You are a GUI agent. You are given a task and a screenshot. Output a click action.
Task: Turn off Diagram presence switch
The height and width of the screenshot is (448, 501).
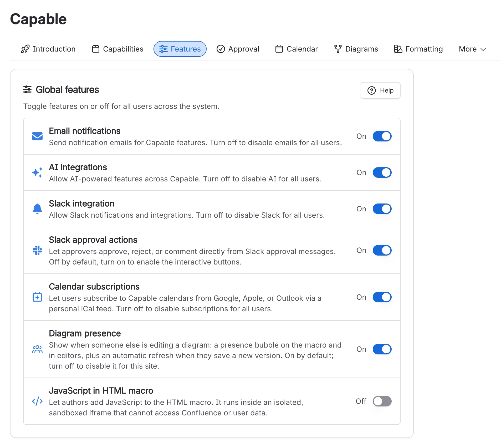pos(382,349)
